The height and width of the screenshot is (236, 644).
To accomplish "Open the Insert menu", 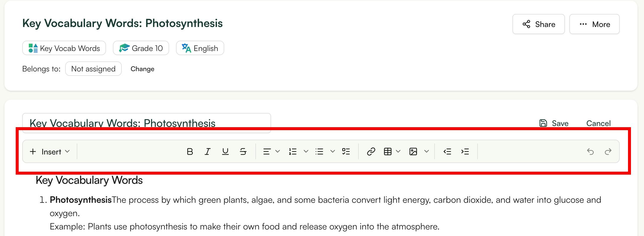I will (49, 152).
